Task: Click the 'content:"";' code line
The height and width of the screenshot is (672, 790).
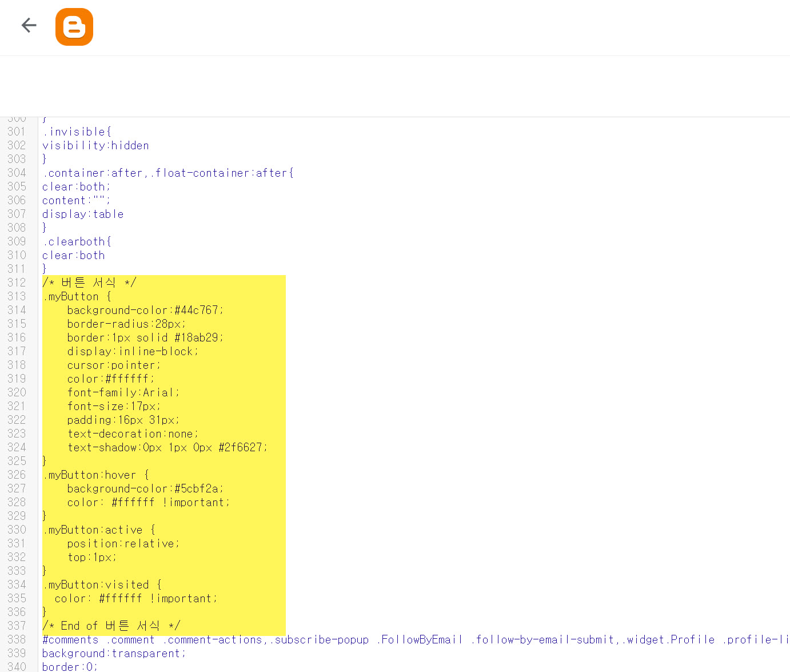Action: (76, 200)
